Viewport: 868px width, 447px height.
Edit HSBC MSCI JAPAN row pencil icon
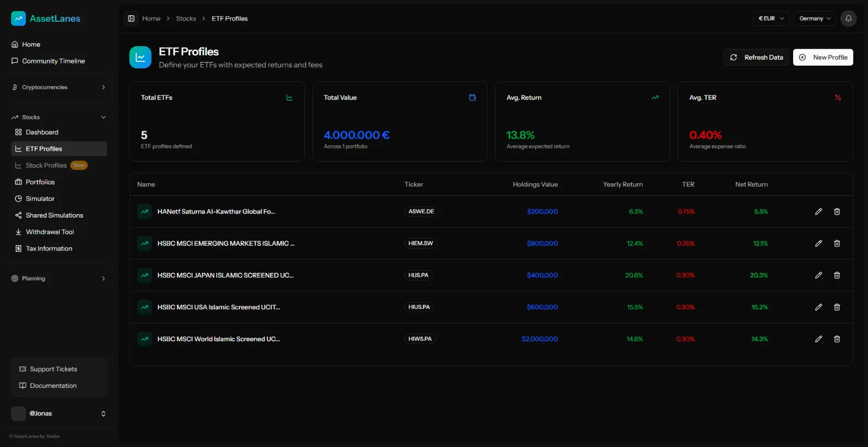tap(819, 276)
